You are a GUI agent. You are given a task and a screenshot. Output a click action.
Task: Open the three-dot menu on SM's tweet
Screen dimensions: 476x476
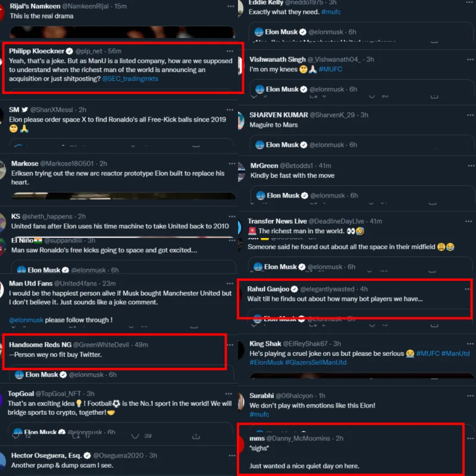(x=230, y=109)
